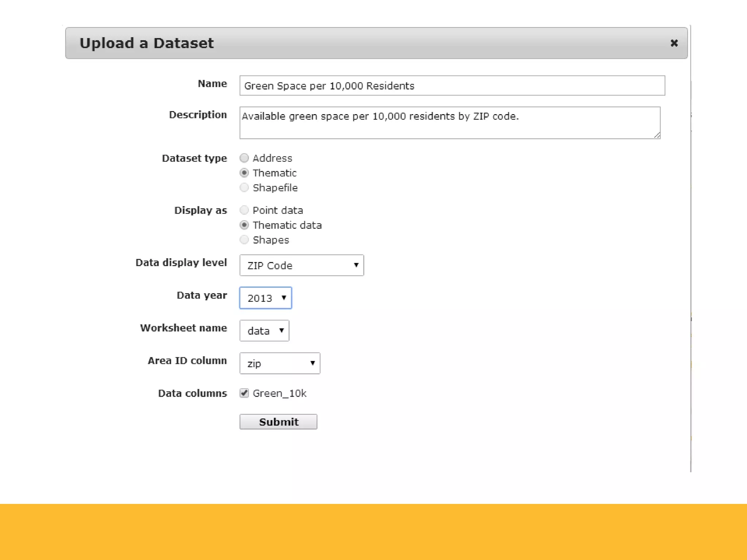Screen dimensions: 747x560
Task: Open the Area ID column dropdown
Action: [279, 363]
